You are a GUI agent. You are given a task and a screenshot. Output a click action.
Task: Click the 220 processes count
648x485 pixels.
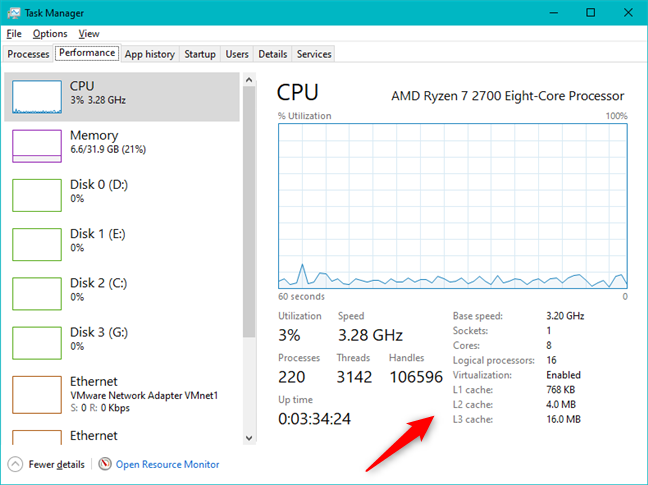pyautogui.click(x=292, y=377)
